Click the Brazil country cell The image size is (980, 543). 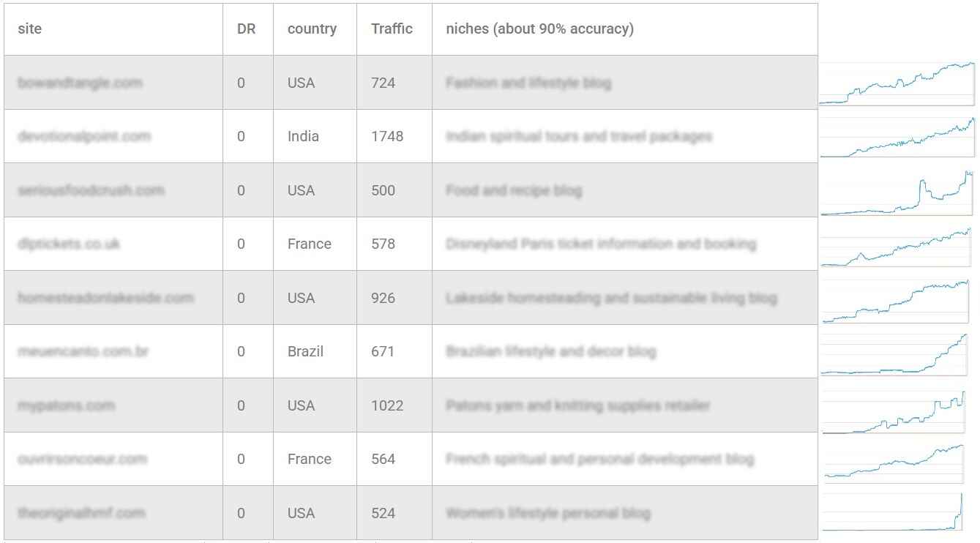pyautogui.click(x=315, y=351)
